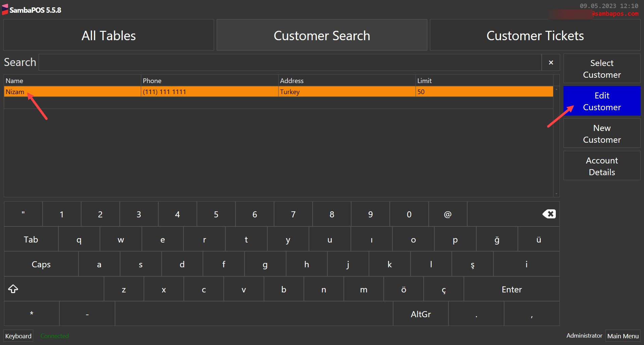Click the New Customer button
644x345 pixels.
pyautogui.click(x=602, y=133)
